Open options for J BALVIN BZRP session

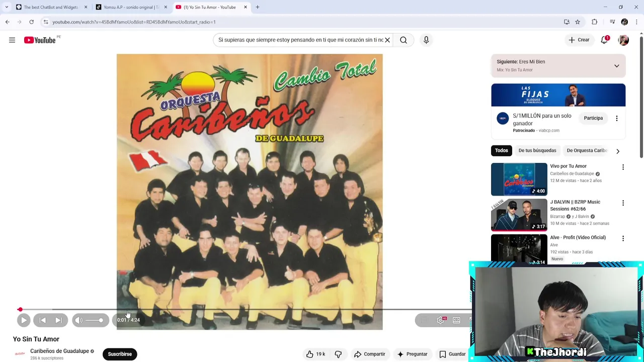click(623, 203)
